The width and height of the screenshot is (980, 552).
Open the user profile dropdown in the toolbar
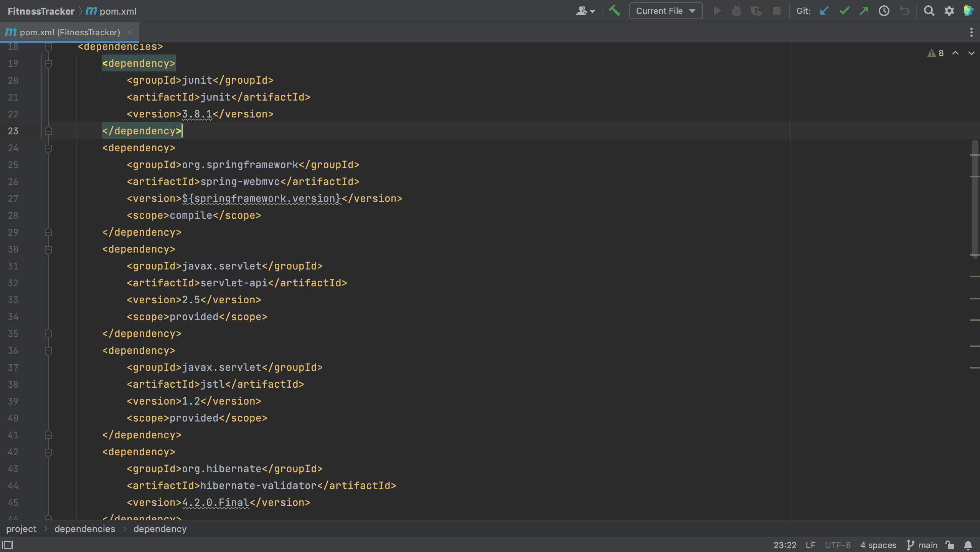[x=585, y=11]
